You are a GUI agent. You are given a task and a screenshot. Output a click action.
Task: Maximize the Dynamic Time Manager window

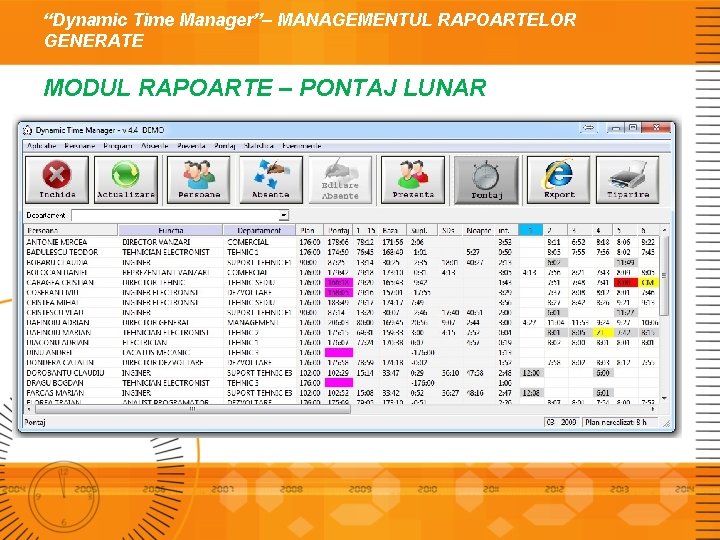point(633,128)
